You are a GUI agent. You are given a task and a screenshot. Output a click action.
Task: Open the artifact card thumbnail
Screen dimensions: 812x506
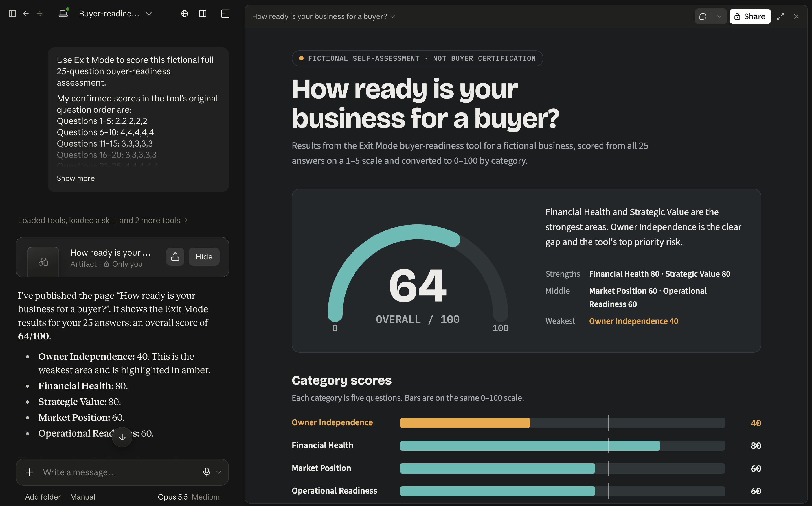pos(43,261)
